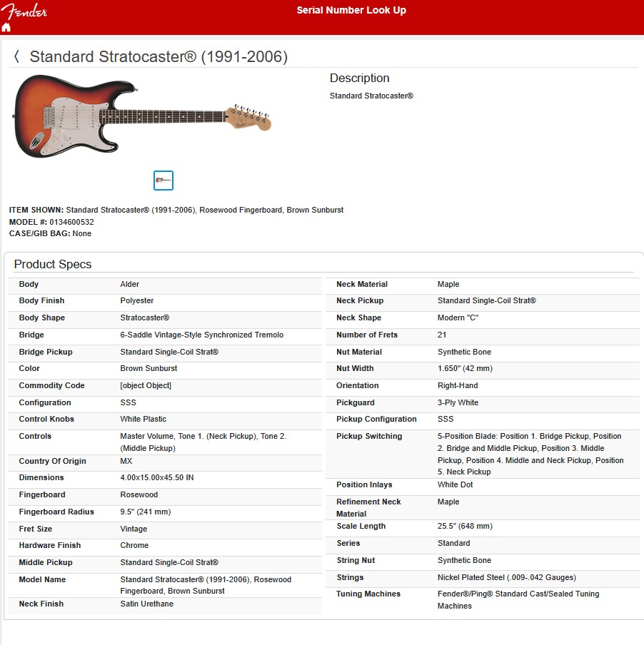Click the Refinement Neck Material label
This screenshot has height=645, width=644.
[x=368, y=507]
